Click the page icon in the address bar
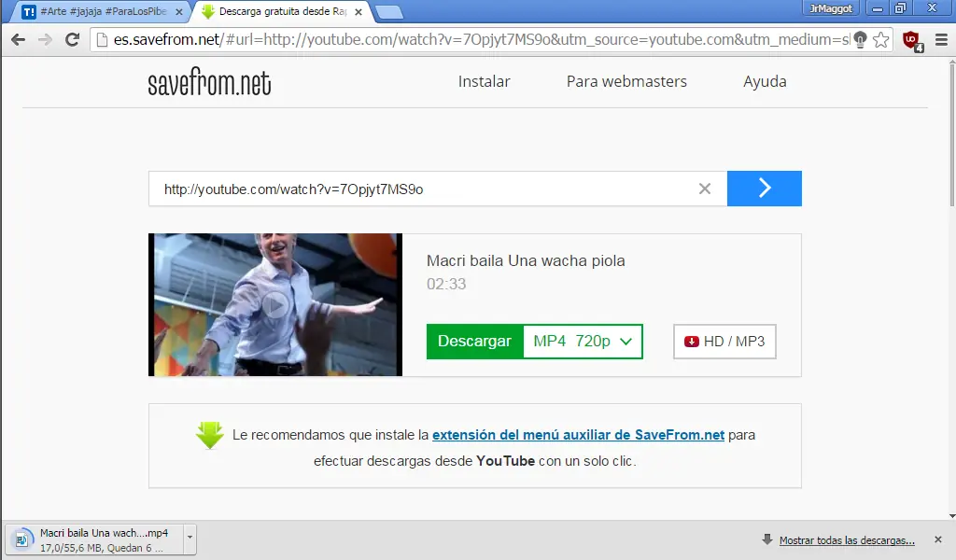Viewport: 956px width, 560px height. [x=103, y=39]
